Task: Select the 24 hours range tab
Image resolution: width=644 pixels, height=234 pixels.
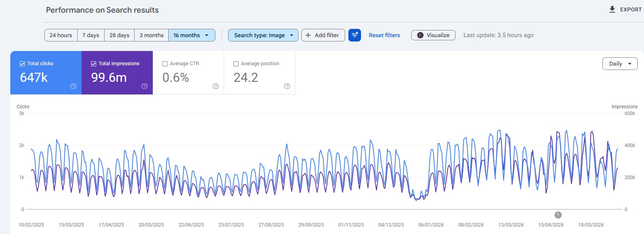Action: point(61,35)
